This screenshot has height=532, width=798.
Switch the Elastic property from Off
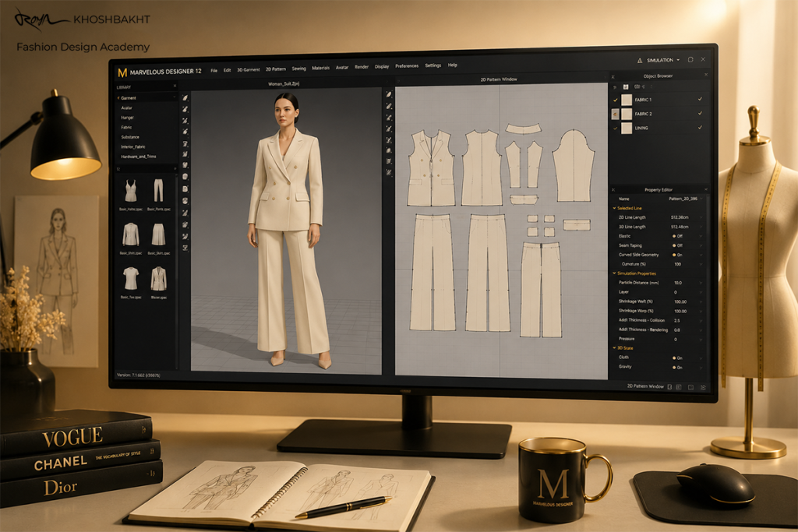pos(677,236)
